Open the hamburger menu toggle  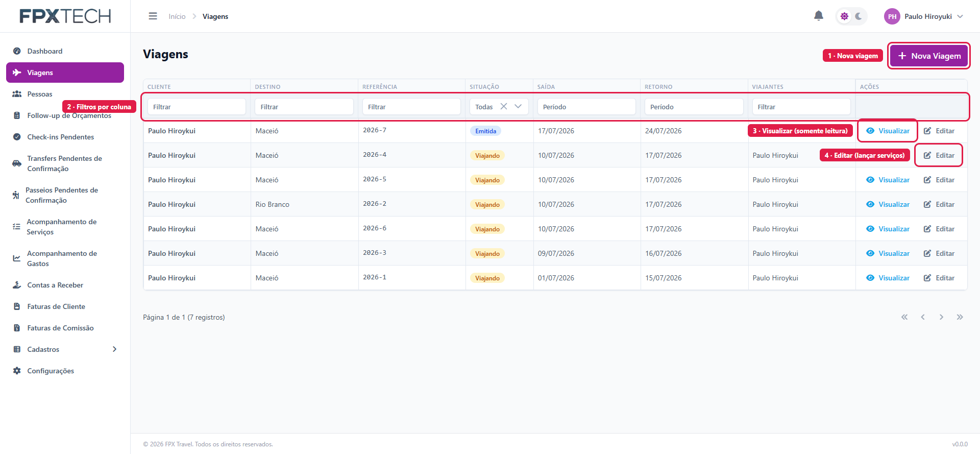(x=153, y=16)
